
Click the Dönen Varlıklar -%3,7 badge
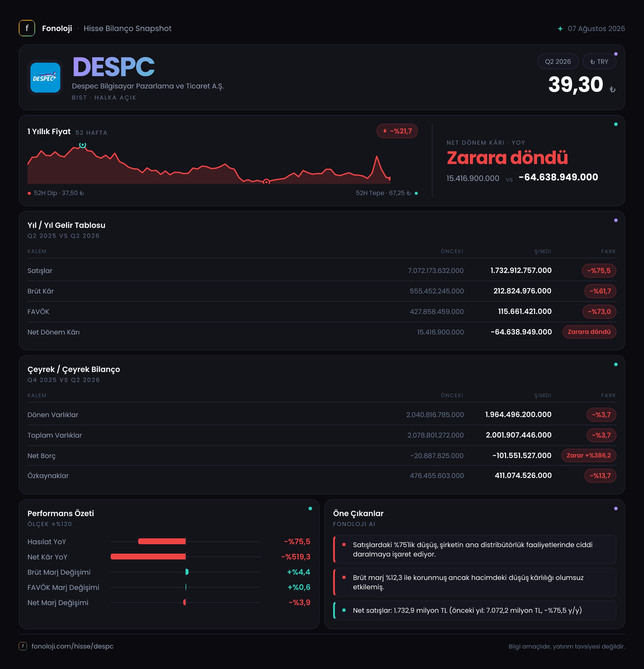pyautogui.click(x=601, y=415)
